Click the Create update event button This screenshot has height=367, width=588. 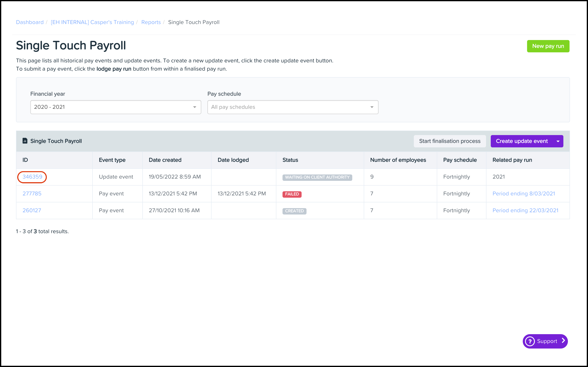[522, 141]
